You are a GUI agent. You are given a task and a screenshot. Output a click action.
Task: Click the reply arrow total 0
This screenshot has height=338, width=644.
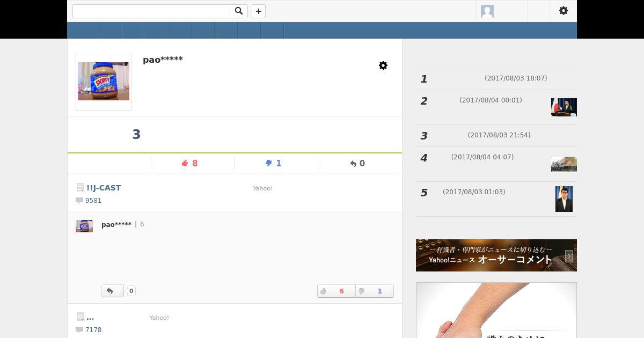[x=357, y=164]
